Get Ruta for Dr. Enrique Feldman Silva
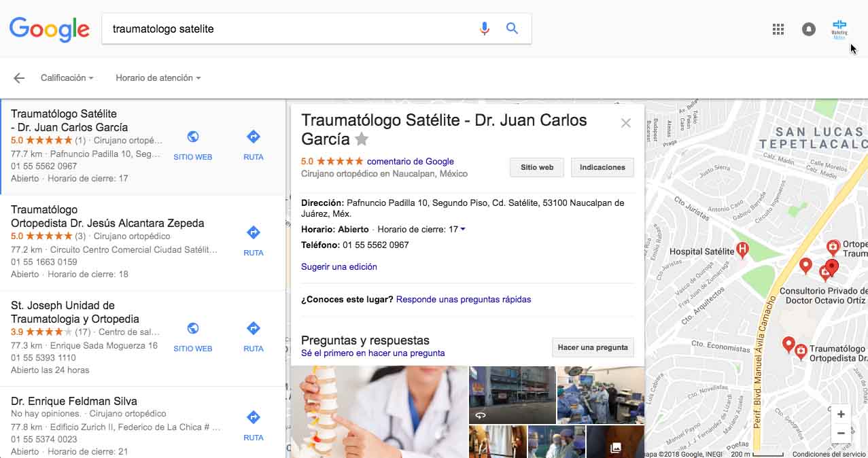Viewport: 868px width, 458px height. point(254,426)
